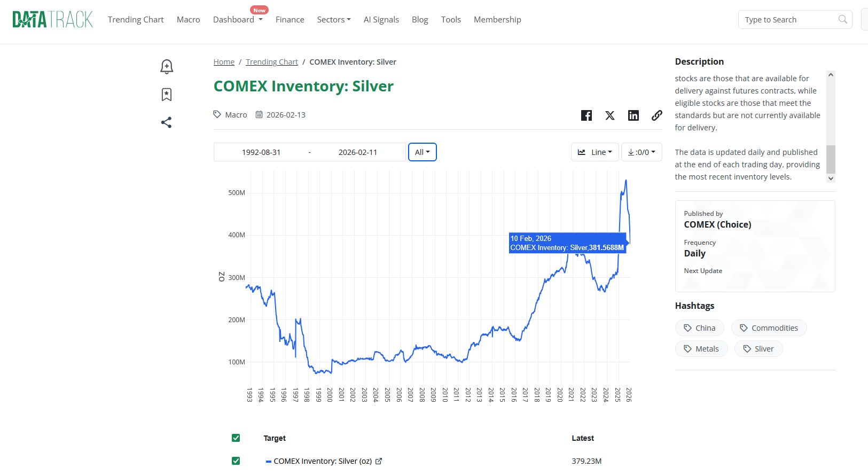
Task: Open the Membership page
Action: coord(497,20)
